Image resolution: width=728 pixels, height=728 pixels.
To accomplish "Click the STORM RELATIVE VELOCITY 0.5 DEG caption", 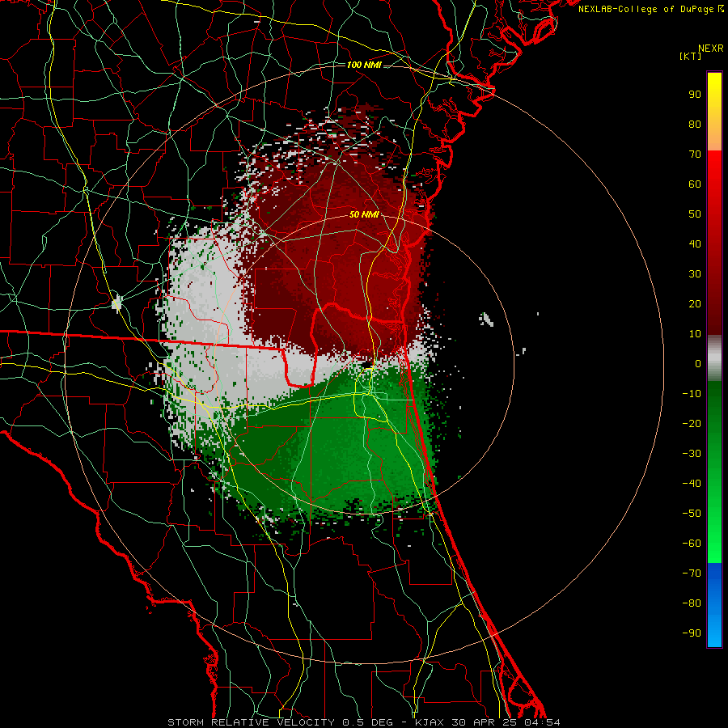I will 280,722.
